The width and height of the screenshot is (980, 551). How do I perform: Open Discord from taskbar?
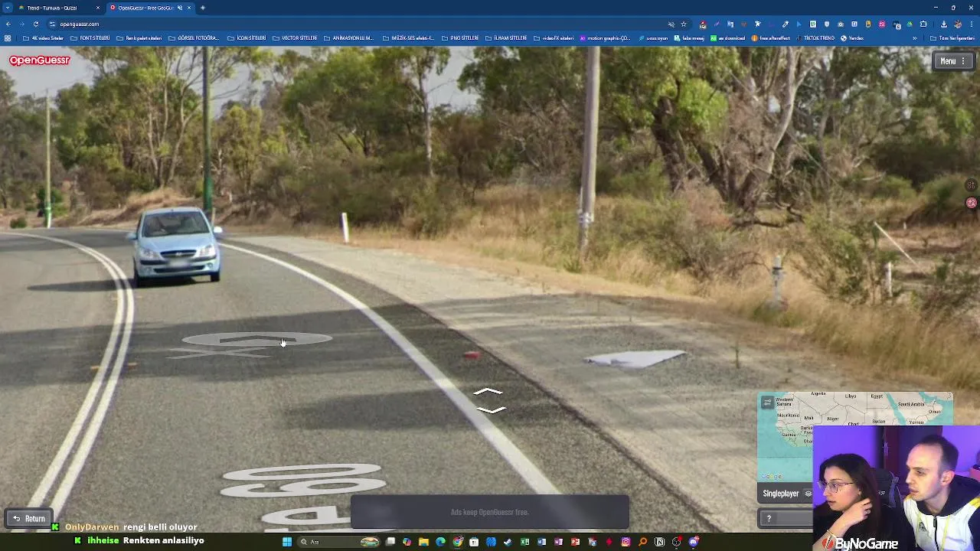coord(693,542)
